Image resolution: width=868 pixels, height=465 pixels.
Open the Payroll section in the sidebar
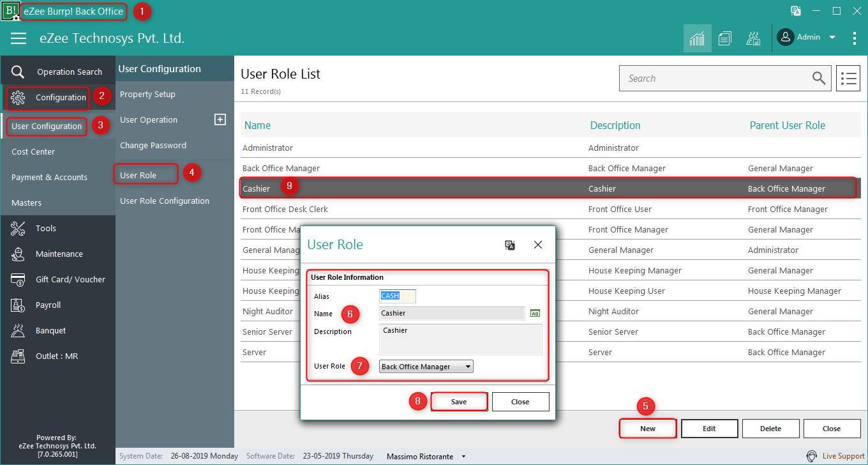57,305
